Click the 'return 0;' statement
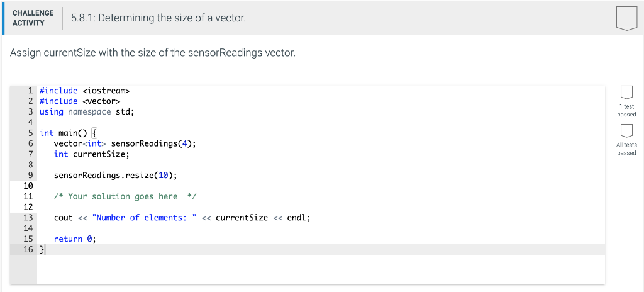Screen dimensions: 644x292 point(74,239)
